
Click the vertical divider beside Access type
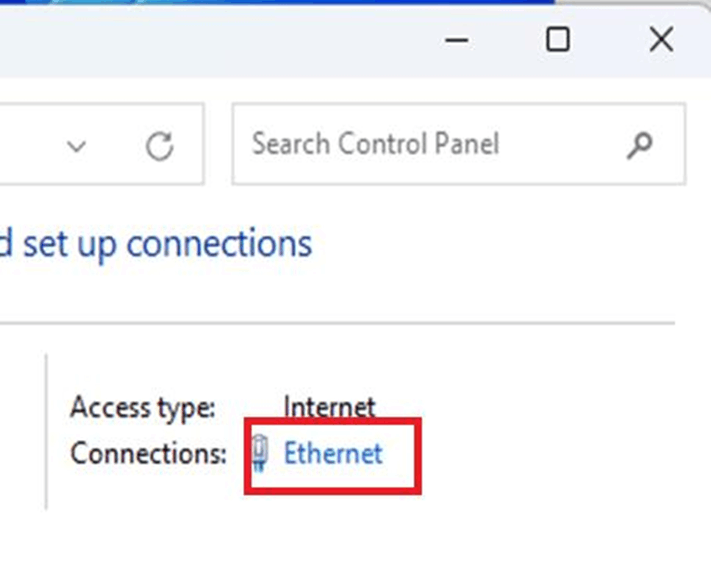click(46, 432)
